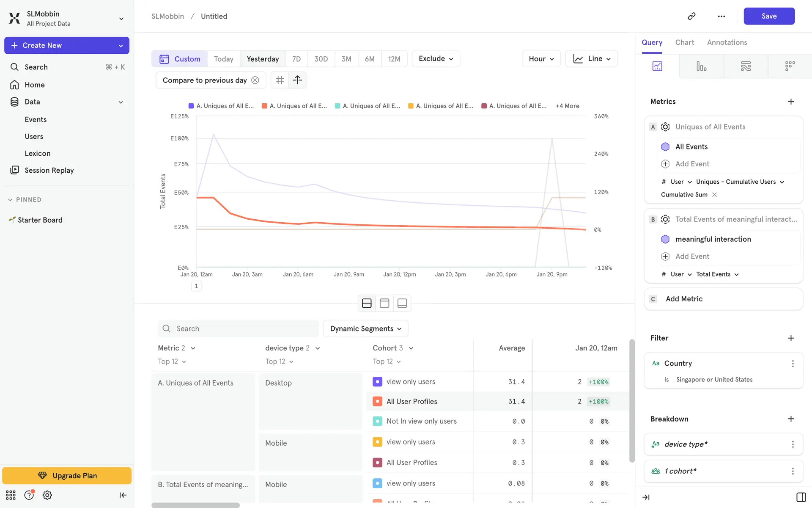Click the copy link icon

click(x=691, y=16)
